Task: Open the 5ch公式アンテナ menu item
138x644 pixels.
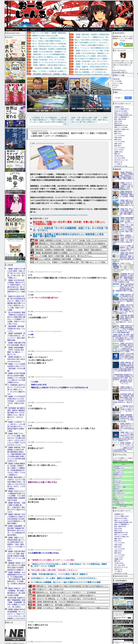Action: (13, 30)
